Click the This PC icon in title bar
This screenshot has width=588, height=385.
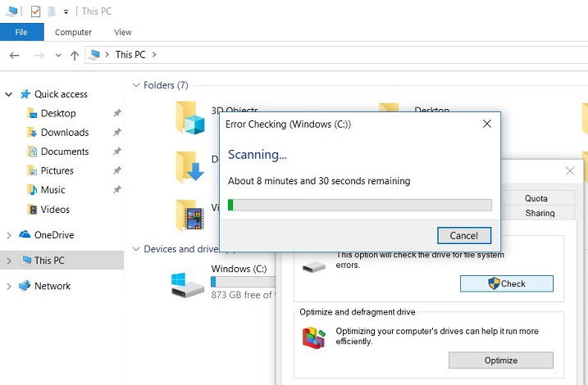[11, 11]
